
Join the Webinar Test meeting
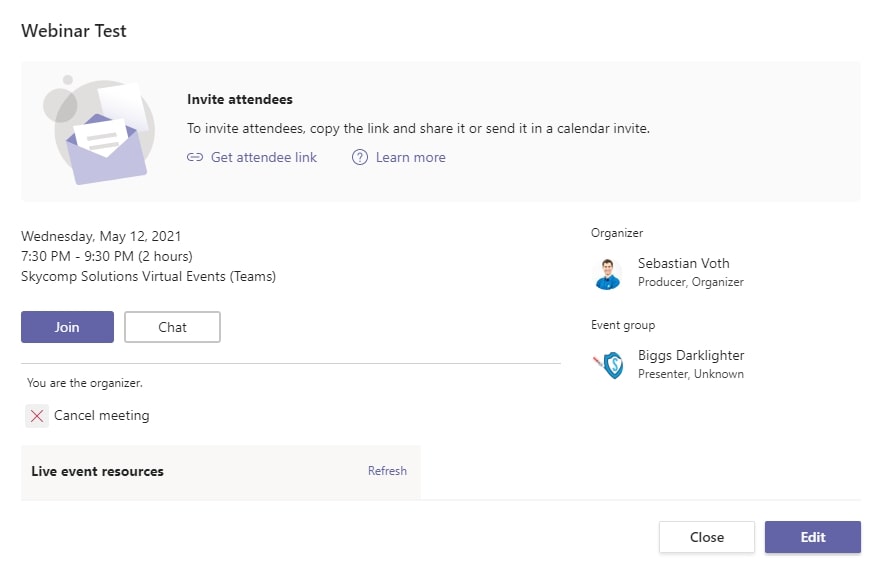point(67,327)
